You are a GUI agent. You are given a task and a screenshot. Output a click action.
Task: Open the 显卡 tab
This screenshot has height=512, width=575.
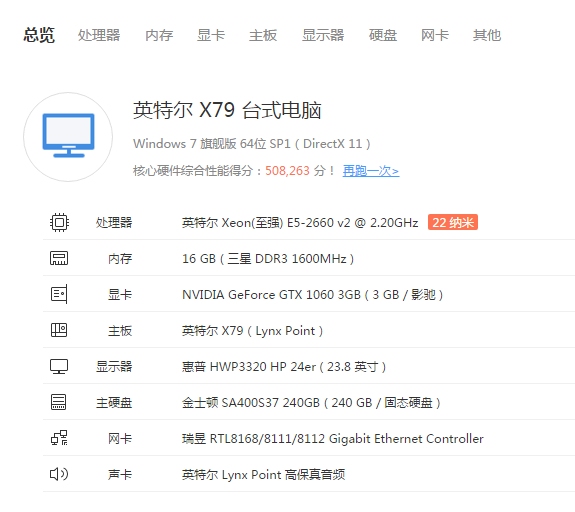coord(211,35)
